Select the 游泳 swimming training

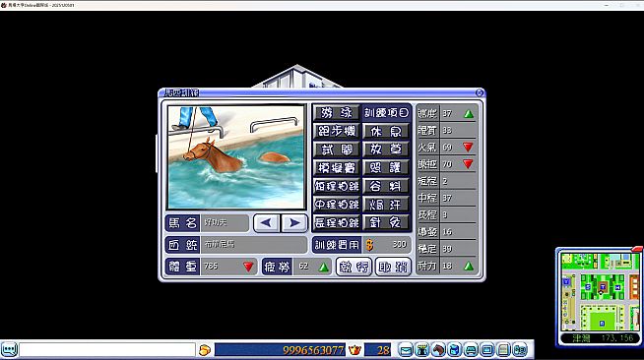(337, 113)
